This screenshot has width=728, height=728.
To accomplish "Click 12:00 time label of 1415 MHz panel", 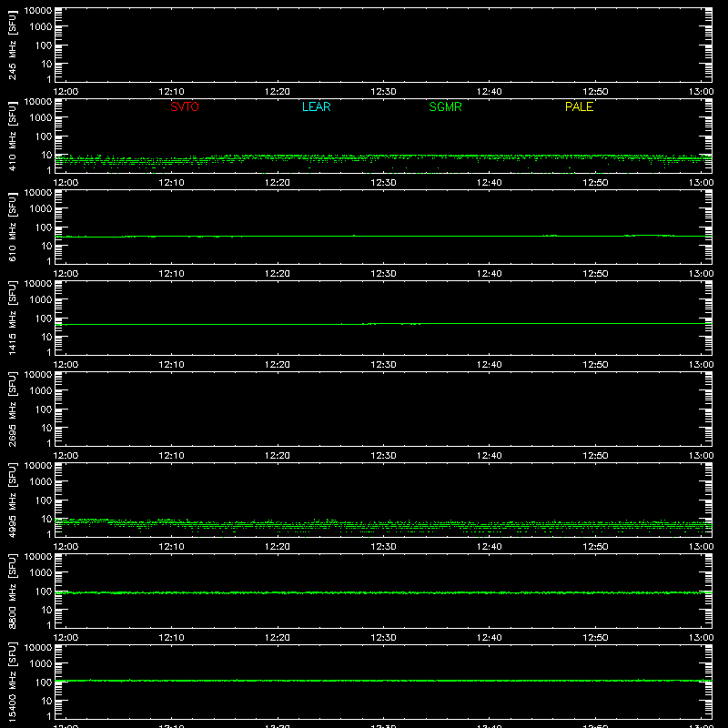I will pos(66,365).
